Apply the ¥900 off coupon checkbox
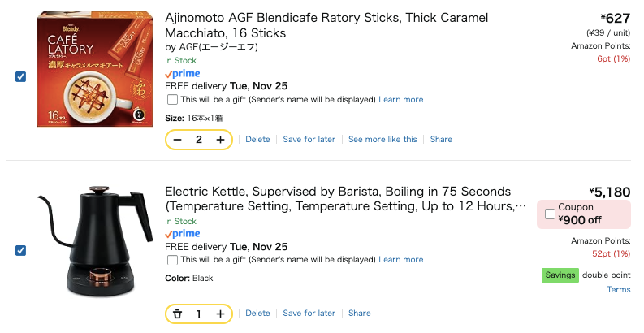This screenshot has width=644, height=333. pyautogui.click(x=550, y=214)
